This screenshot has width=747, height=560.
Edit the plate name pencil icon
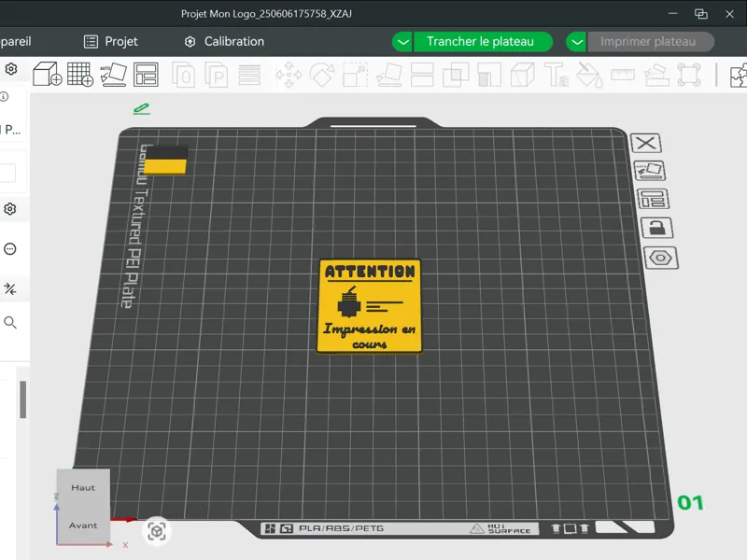[x=142, y=109]
